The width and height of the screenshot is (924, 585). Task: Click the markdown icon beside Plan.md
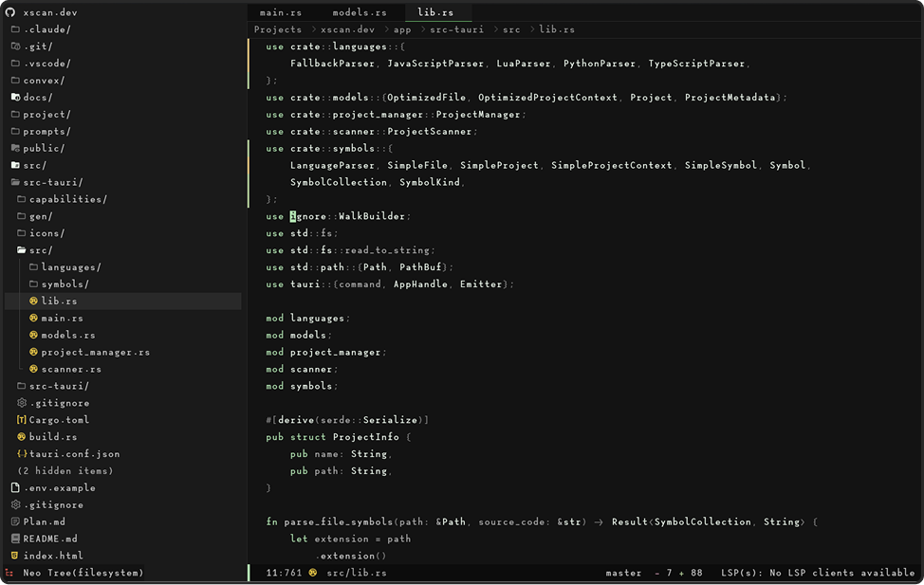[15, 522]
